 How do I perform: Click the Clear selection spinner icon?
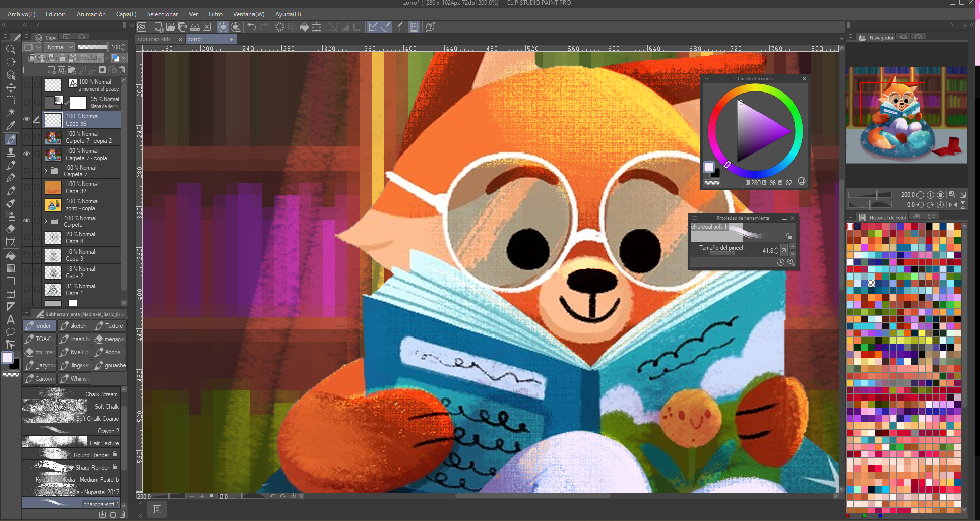click(x=280, y=27)
